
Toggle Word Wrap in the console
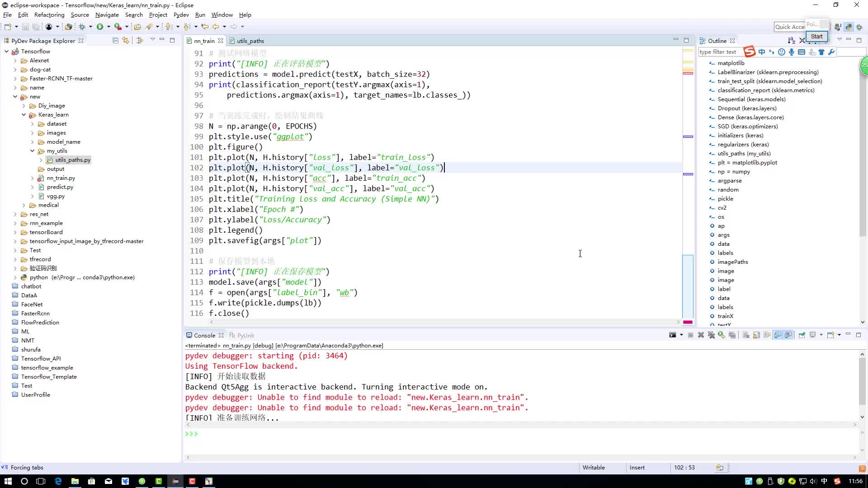pyautogui.click(x=767, y=335)
